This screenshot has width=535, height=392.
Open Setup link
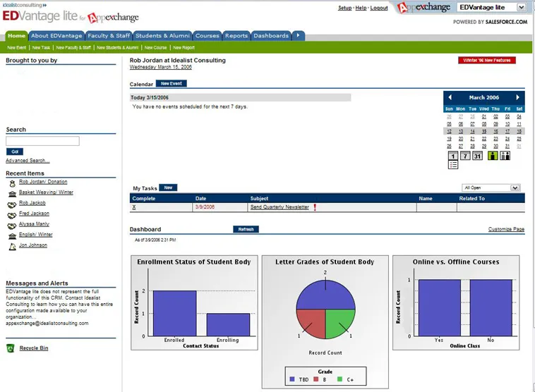pos(344,8)
